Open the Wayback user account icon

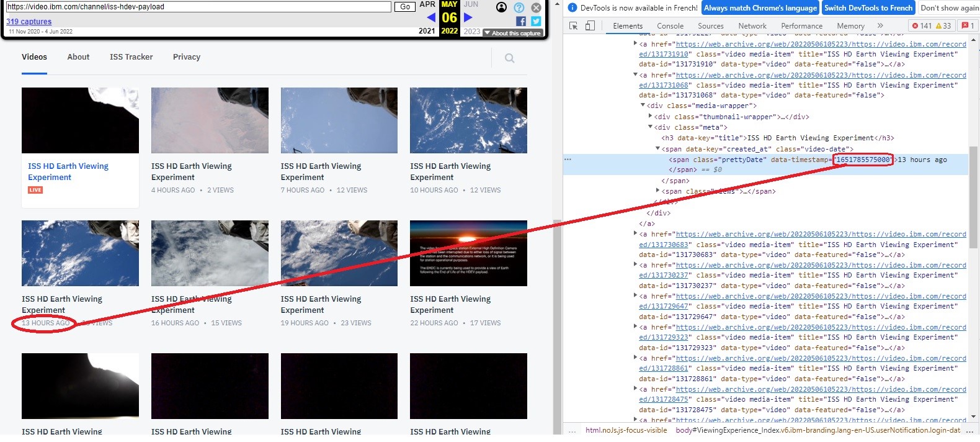coord(502,7)
